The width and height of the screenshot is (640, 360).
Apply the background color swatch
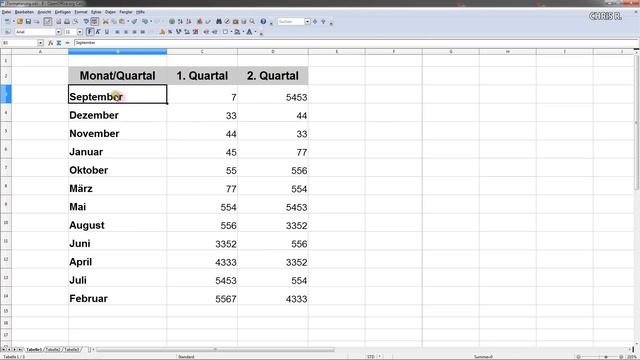237,32
